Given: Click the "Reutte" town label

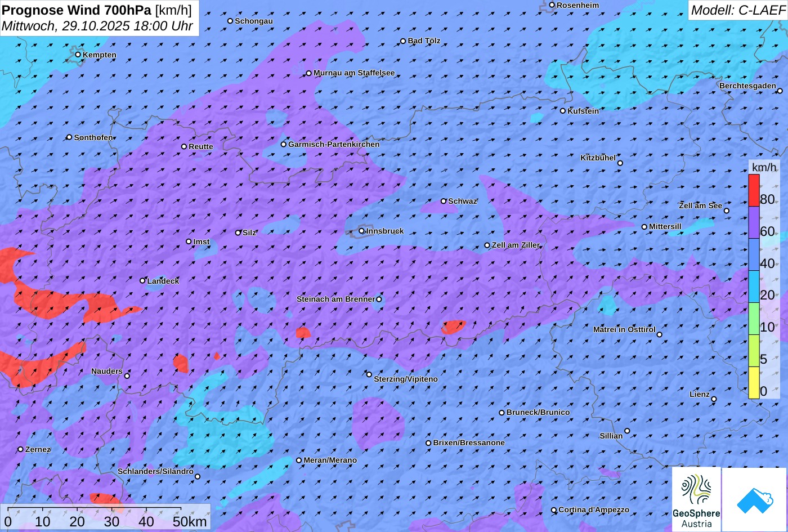Looking at the screenshot, I should 201,147.
